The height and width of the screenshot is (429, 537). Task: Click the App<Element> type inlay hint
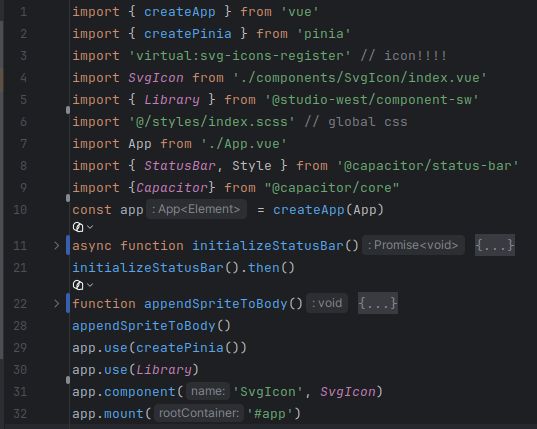196,209
